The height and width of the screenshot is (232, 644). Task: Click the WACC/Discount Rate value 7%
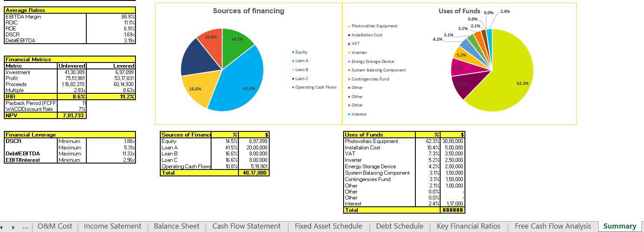[x=72, y=109]
